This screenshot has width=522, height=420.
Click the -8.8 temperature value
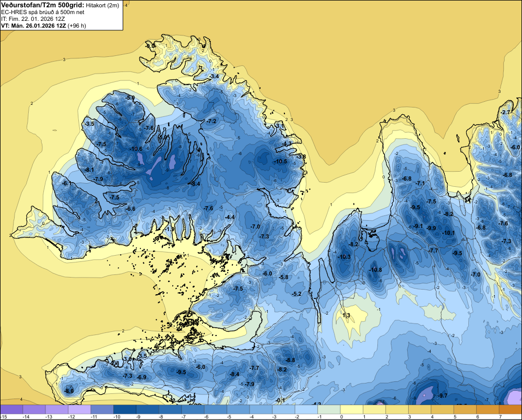click(x=290, y=360)
